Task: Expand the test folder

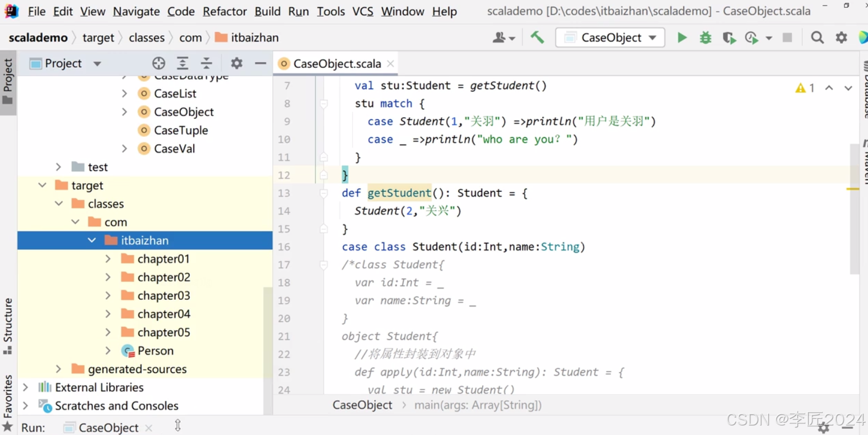Action: click(58, 167)
